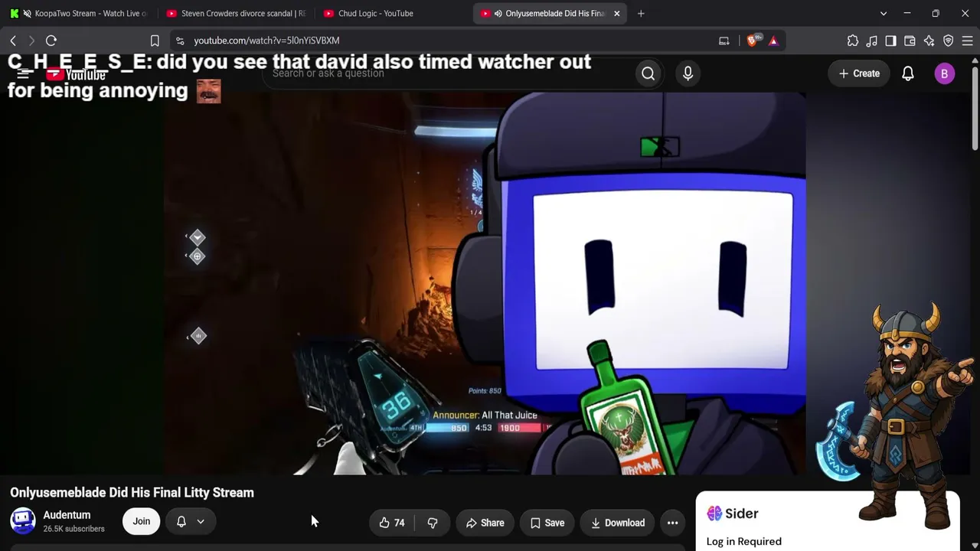Viewport: 980px width, 551px height.
Task: Open the Brave Shields lion icon
Action: (752, 41)
